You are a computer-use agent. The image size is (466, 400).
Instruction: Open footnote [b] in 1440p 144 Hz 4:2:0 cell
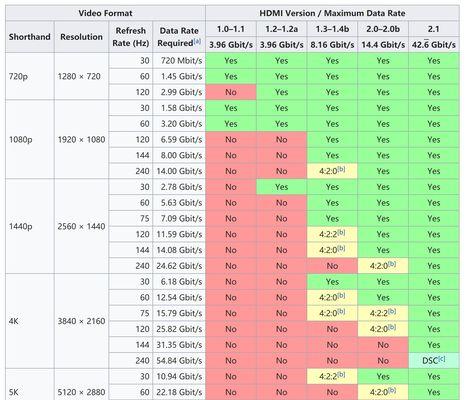pos(341,248)
